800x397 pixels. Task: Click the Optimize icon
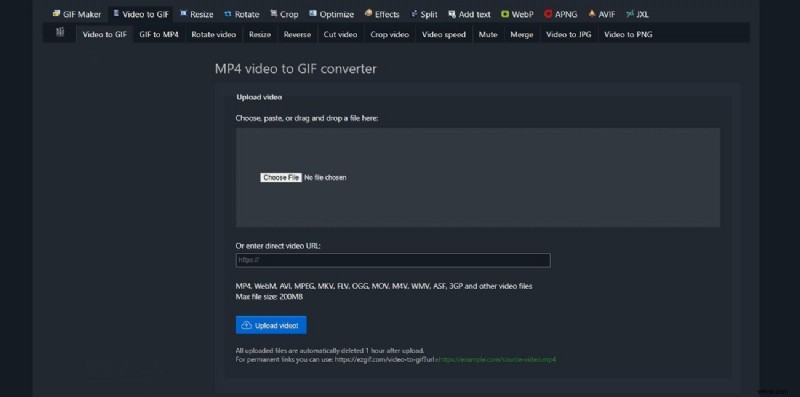click(313, 14)
